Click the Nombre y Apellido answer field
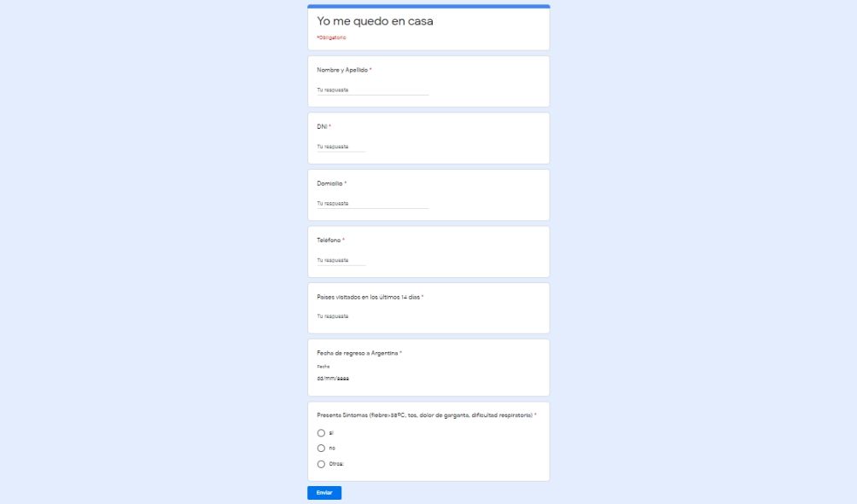The width and height of the screenshot is (857, 504). coord(373,90)
